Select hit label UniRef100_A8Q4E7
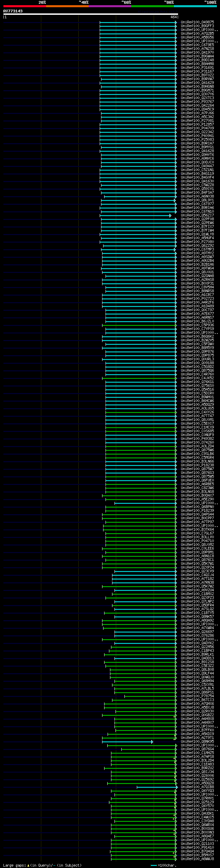 pos(197,836)
